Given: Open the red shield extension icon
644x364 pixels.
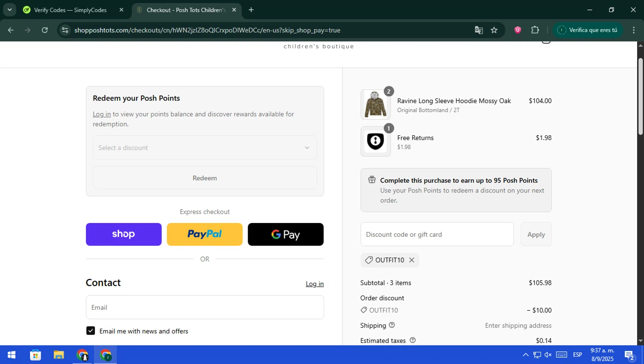Looking at the screenshot, I should click(x=518, y=30).
